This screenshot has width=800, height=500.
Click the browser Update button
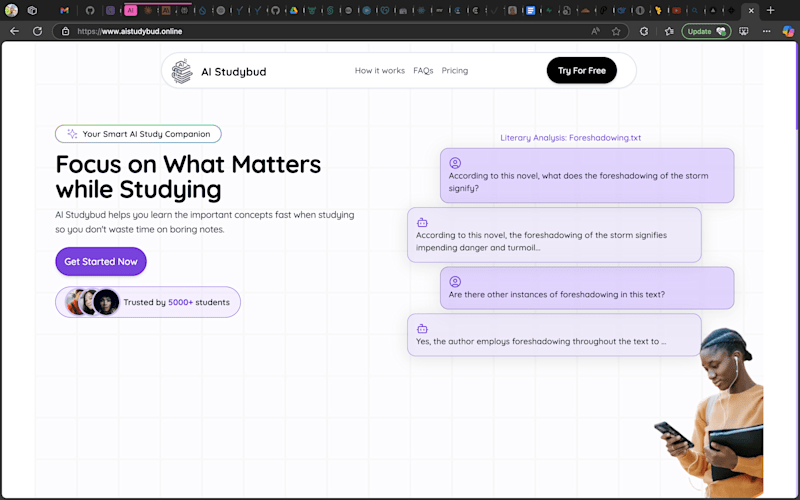point(706,31)
